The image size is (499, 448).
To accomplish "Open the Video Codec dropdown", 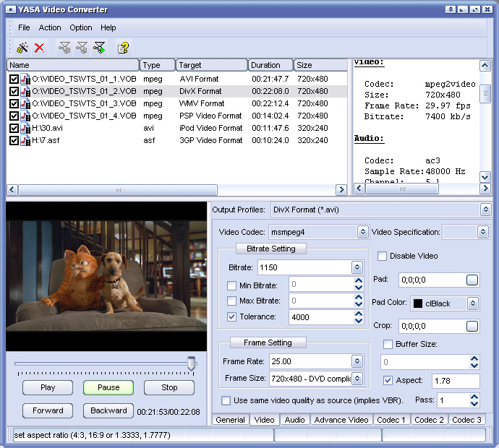I will pyautogui.click(x=362, y=232).
